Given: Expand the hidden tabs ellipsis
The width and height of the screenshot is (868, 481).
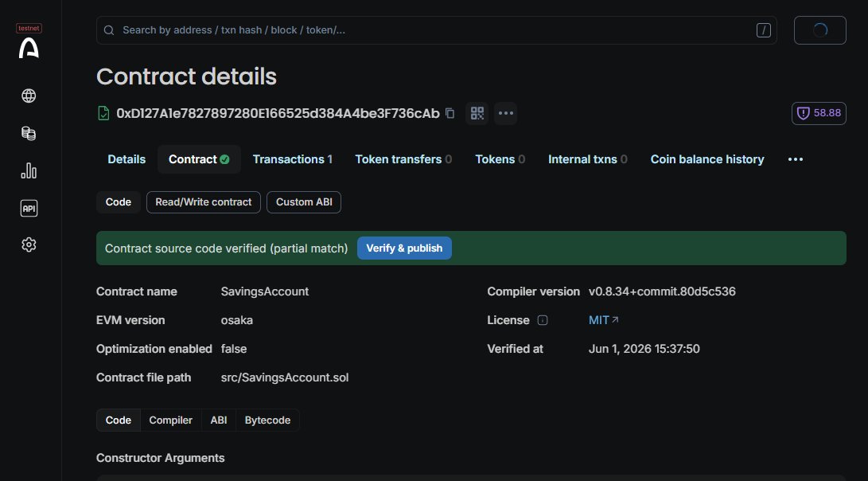Looking at the screenshot, I should 796,159.
